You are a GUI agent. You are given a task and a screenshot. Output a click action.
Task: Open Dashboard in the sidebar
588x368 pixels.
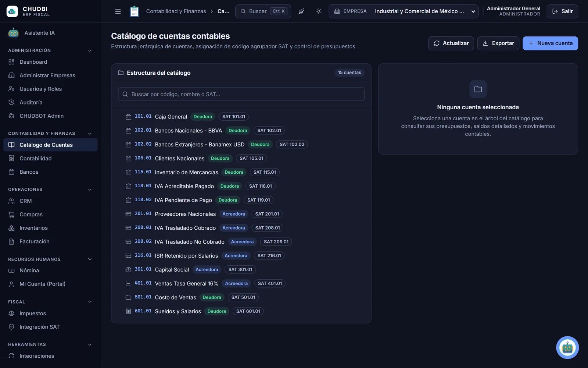pos(50,62)
